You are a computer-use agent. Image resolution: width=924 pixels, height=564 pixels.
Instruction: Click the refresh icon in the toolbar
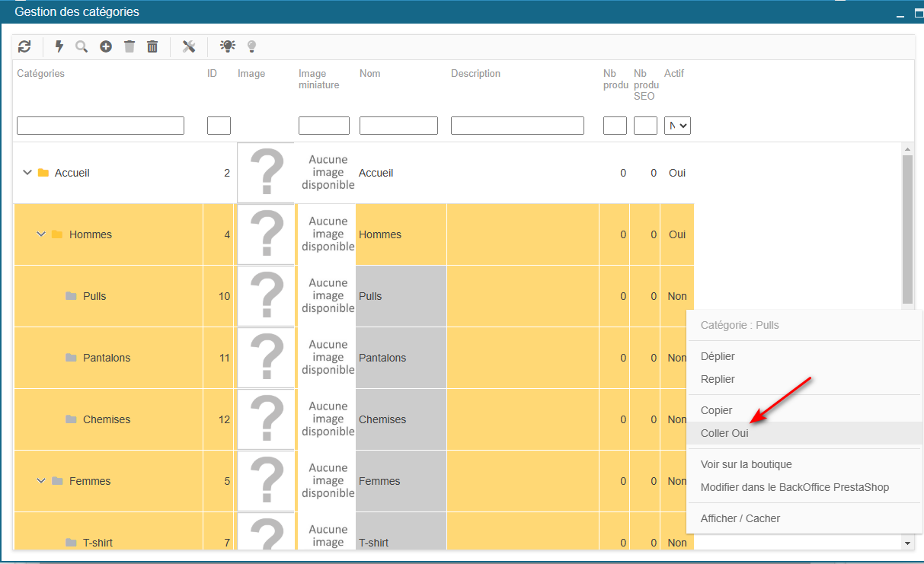tap(25, 46)
